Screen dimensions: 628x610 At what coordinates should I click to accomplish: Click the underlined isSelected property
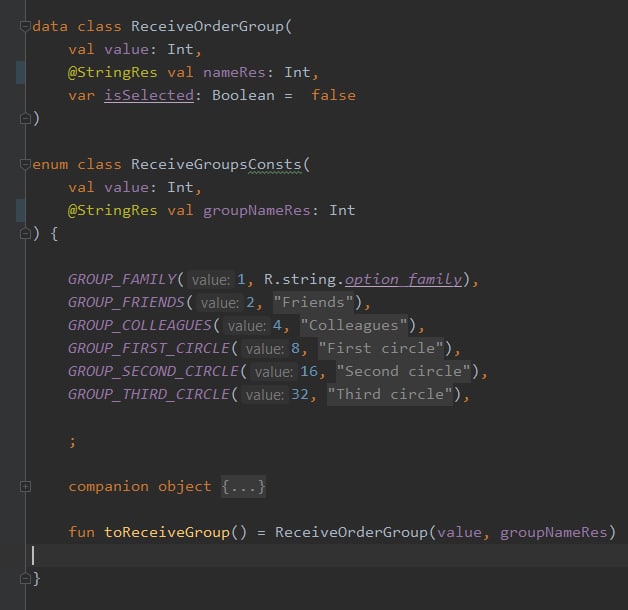tap(149, 95)
